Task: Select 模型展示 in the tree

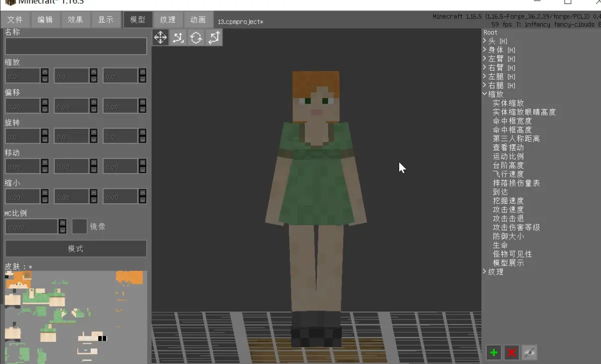Action: pyautogui.click(x=508, y=263)
